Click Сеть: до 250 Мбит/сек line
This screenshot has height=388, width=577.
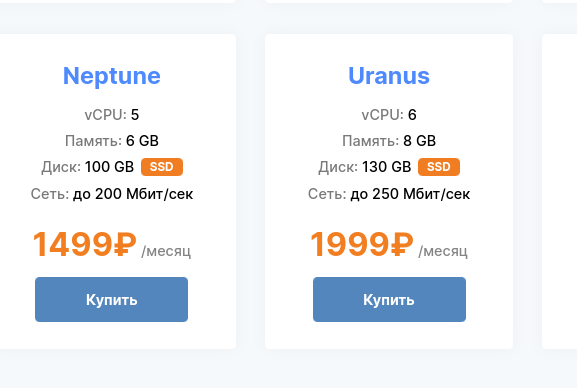point(389,194)
